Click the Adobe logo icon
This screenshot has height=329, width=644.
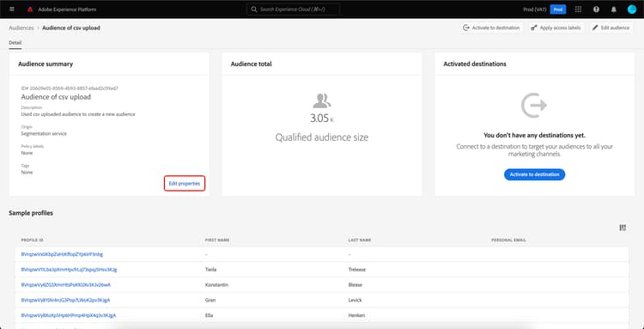tap(30, 9)
